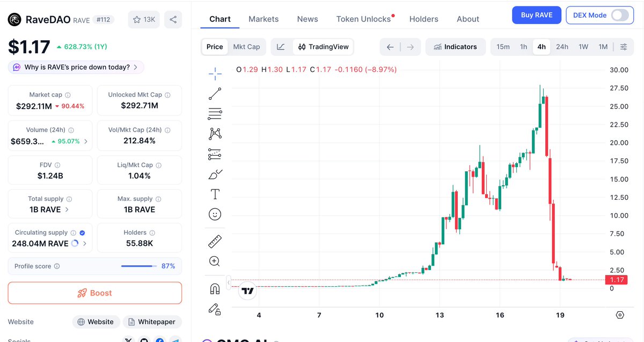Set interval to 1M
Image resolution: width=644 pixels, height=342 pixels.
point(603,47)
